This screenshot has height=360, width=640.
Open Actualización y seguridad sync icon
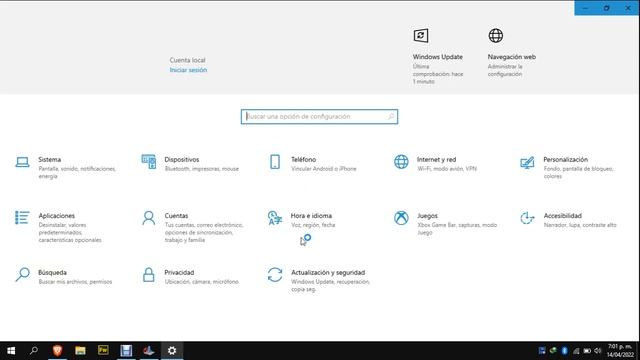pyautogui.click(x=275, y=275)
